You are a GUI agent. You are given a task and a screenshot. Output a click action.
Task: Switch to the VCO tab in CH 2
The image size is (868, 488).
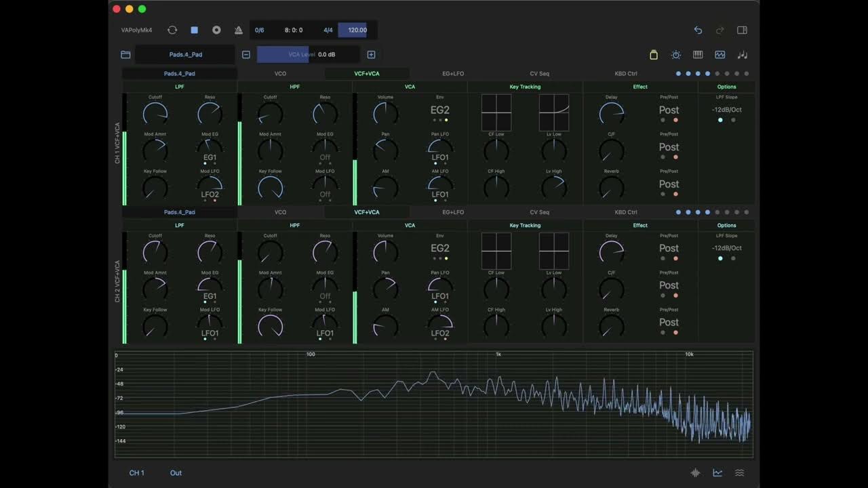[x=280, y=212]
